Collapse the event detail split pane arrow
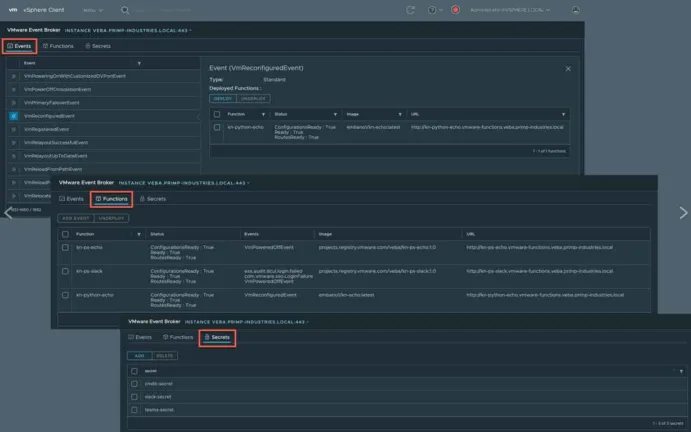 (x=198, y=117)
